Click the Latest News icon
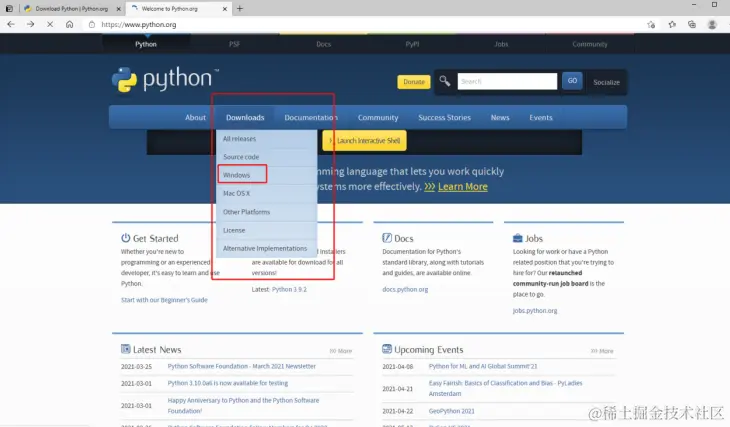730x427 pixels. [x=126, y=349]
